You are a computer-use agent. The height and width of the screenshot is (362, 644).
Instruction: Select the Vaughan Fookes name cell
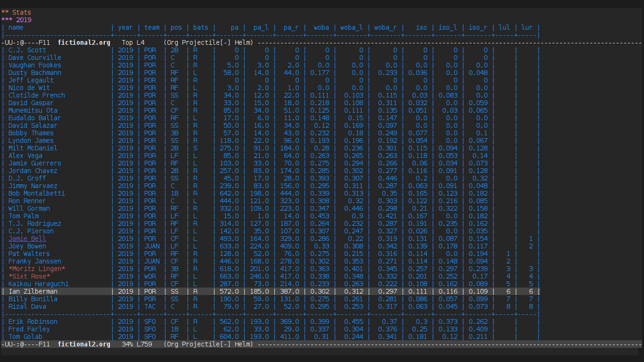click(35, 65)
